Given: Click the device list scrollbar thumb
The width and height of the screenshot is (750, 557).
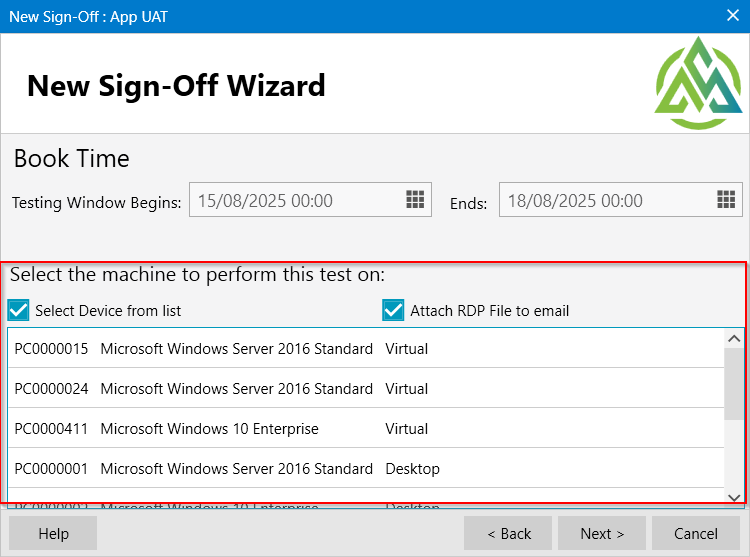Looking at the screenshot, I should click(x=734, y=384).
